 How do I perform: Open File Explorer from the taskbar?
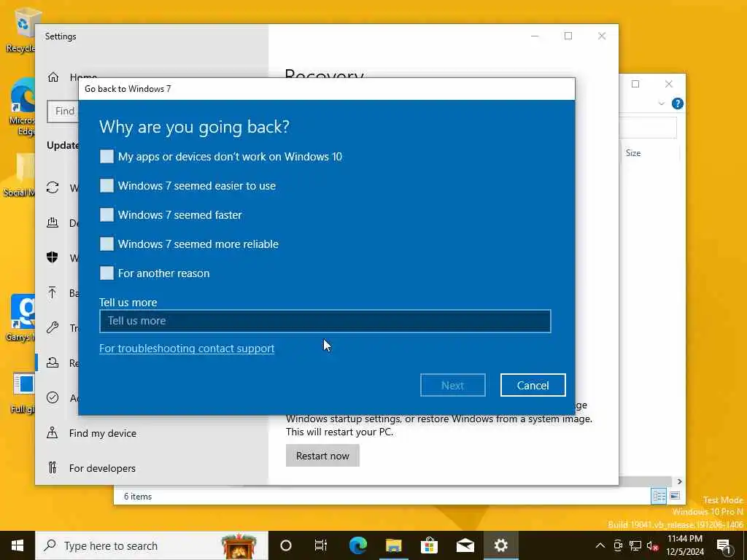393,545
